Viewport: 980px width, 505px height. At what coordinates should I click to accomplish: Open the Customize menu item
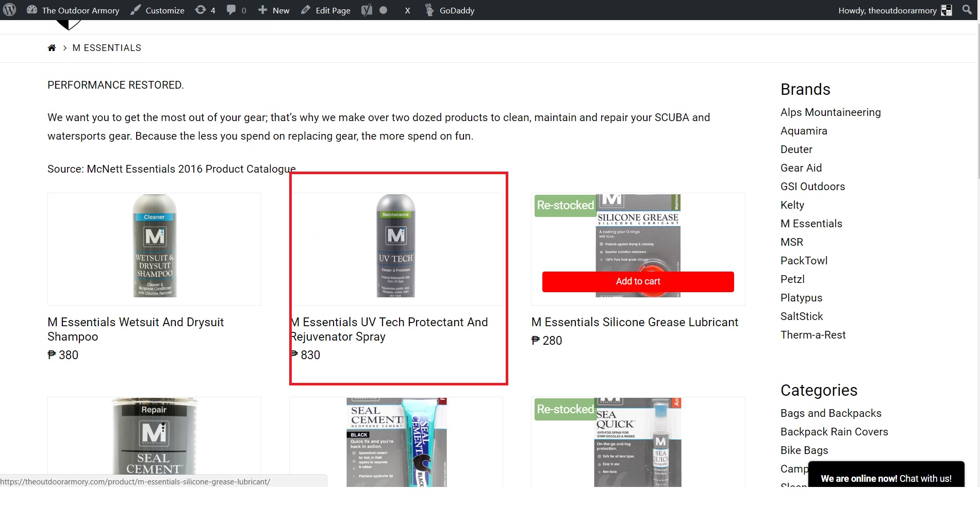pyautogui.click(x=157, y=10)
